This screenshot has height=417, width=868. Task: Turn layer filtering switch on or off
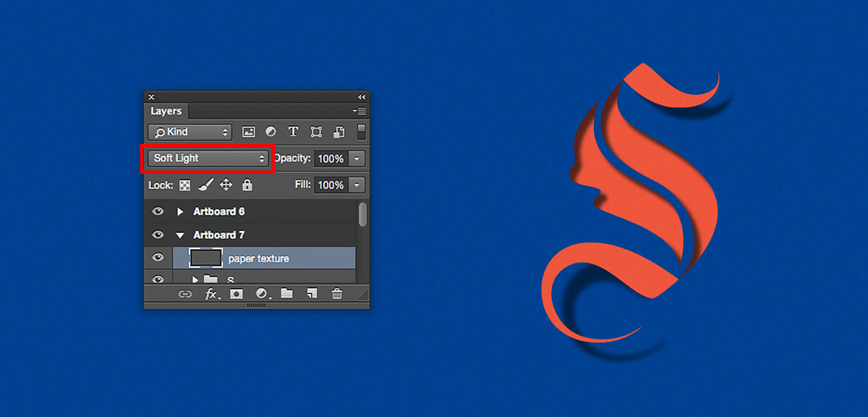tap(361, 132)
